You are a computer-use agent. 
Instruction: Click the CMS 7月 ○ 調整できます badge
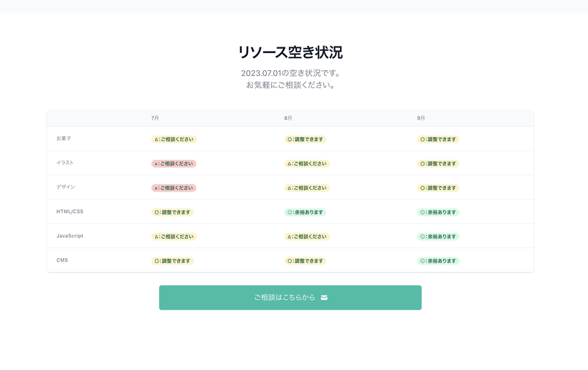click(x=172, y=261)
